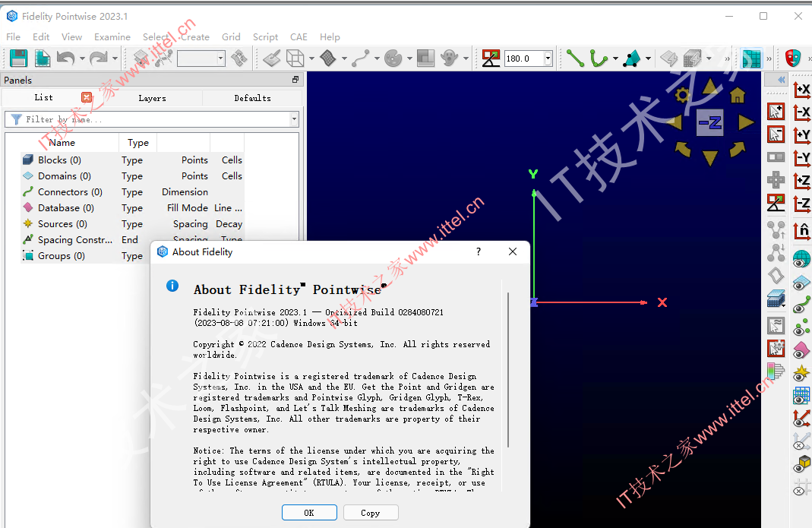Open the Help menu

click(330, 36)
